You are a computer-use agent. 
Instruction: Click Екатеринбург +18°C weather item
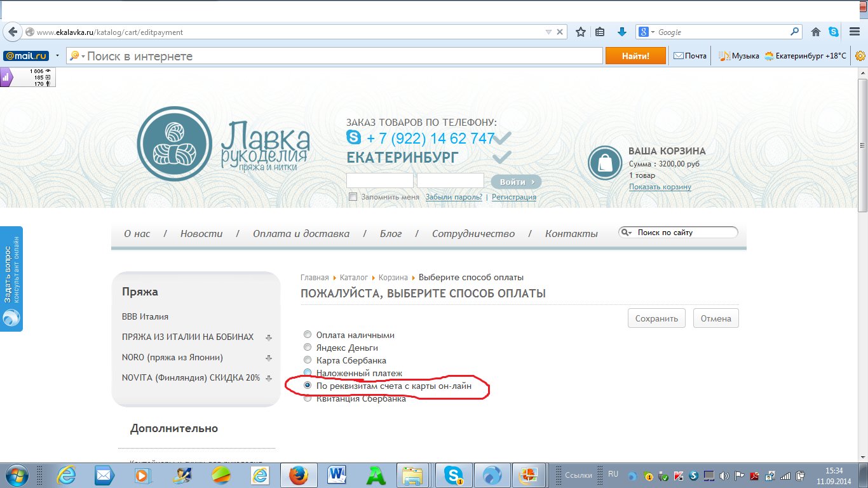(x=806, y=56)
